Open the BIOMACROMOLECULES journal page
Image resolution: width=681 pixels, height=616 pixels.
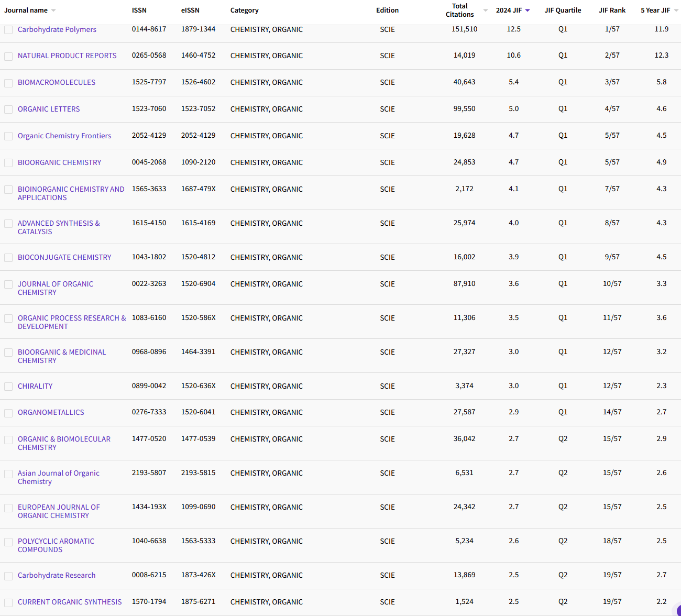coord(57,82)
